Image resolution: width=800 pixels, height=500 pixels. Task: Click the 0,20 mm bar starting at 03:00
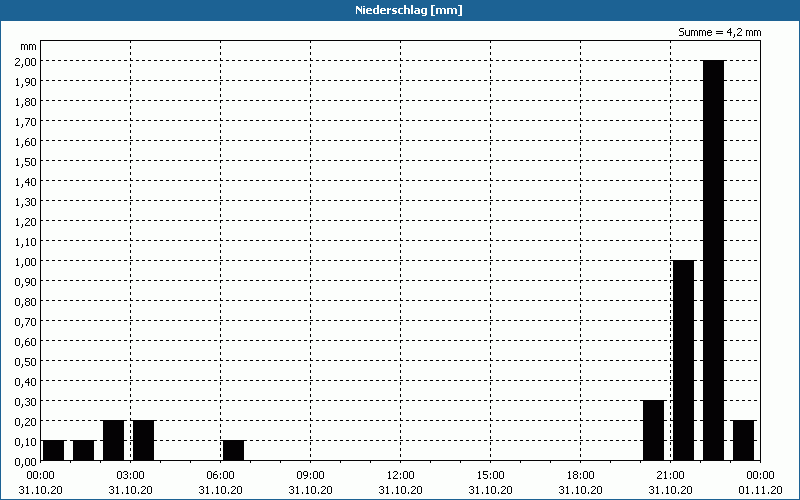tap(143, 440)
